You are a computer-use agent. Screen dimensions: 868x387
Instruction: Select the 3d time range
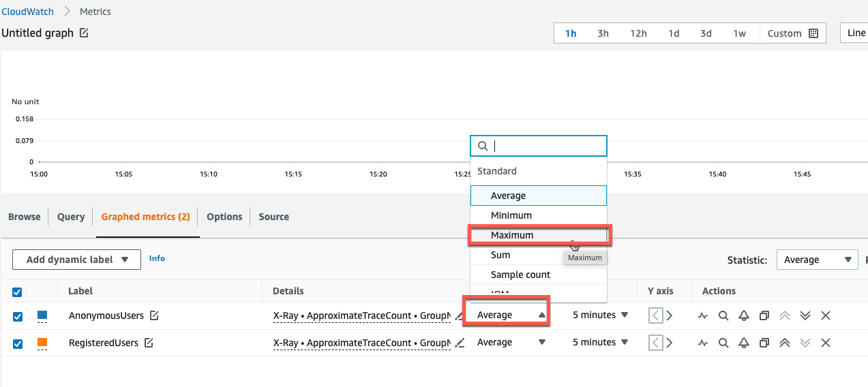[706, 33]
